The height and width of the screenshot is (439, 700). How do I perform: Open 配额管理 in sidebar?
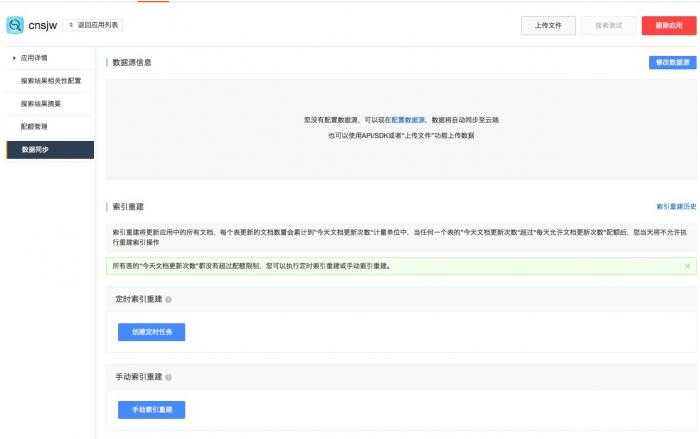(34, 126)
